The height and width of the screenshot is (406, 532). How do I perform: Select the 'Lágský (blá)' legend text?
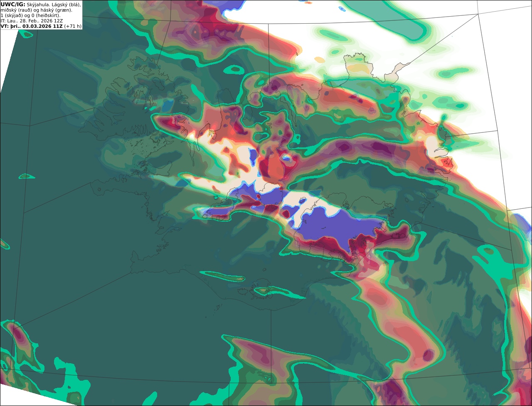point(66,5)
